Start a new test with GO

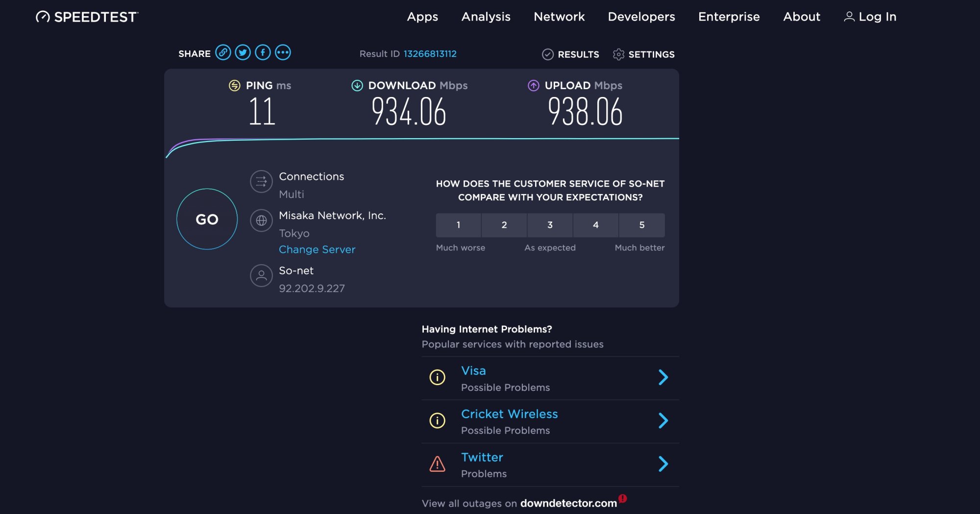click(x=207, y=219)
